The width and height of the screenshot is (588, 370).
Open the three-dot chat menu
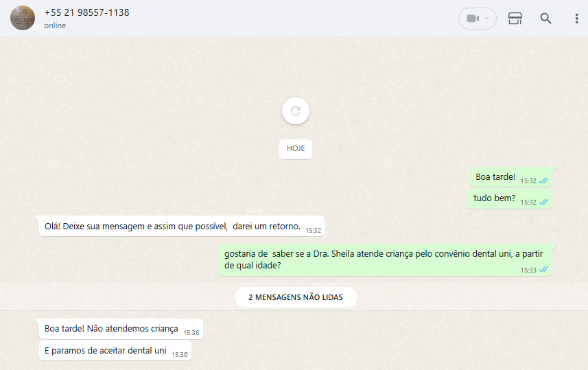coord(577,19)
